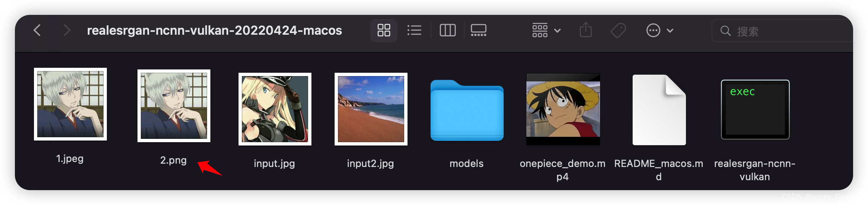Switch to list view

414,30
